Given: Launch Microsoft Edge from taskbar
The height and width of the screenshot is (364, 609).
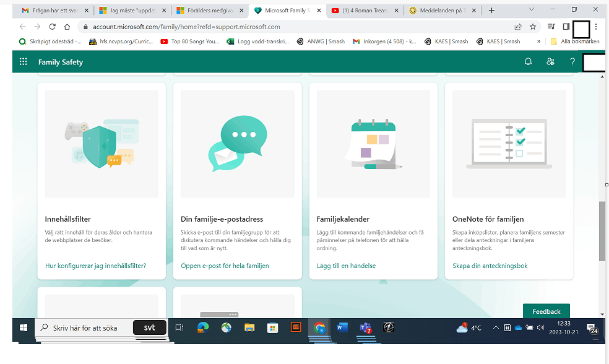Looking at the screenshot, I should point(203,328).
